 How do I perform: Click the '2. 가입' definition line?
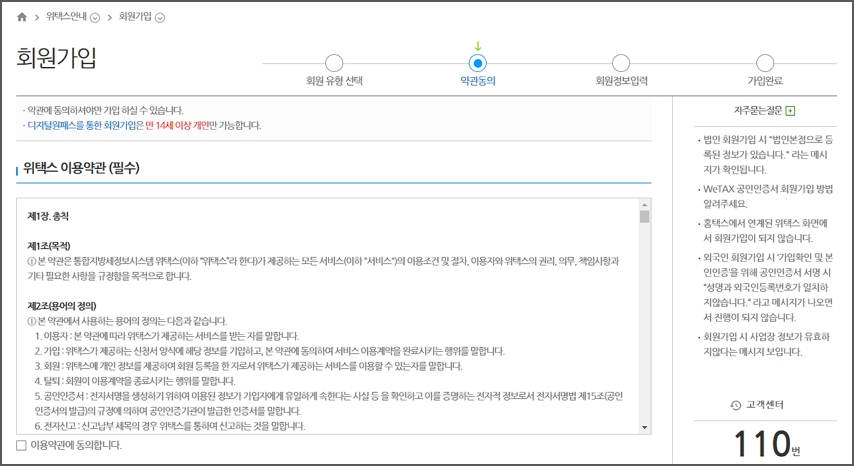tap(270, 351)
